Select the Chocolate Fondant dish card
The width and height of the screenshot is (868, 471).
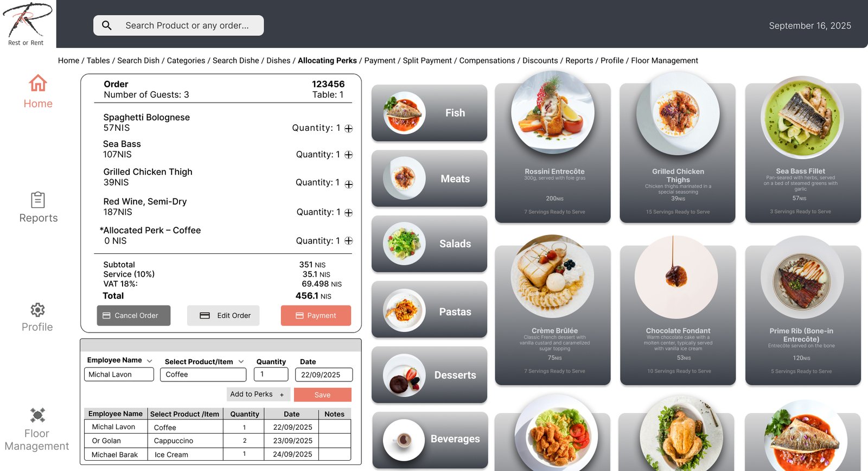(678, 315)
